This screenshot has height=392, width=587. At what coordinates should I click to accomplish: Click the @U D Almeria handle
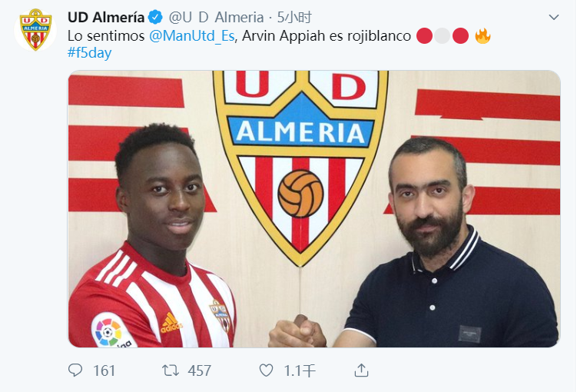pyautogui.click(x=216, y=17)
